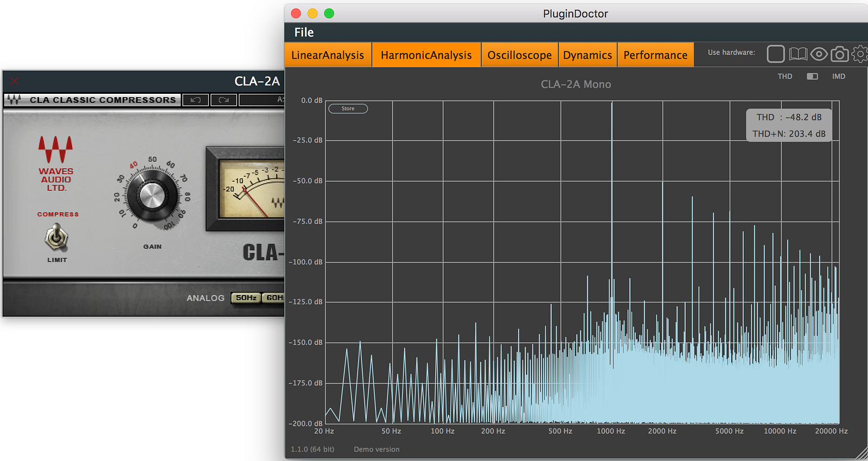Click the Waves logo in CLA-2A toolbar
This screenshot has height=461, width=868.
14,100
